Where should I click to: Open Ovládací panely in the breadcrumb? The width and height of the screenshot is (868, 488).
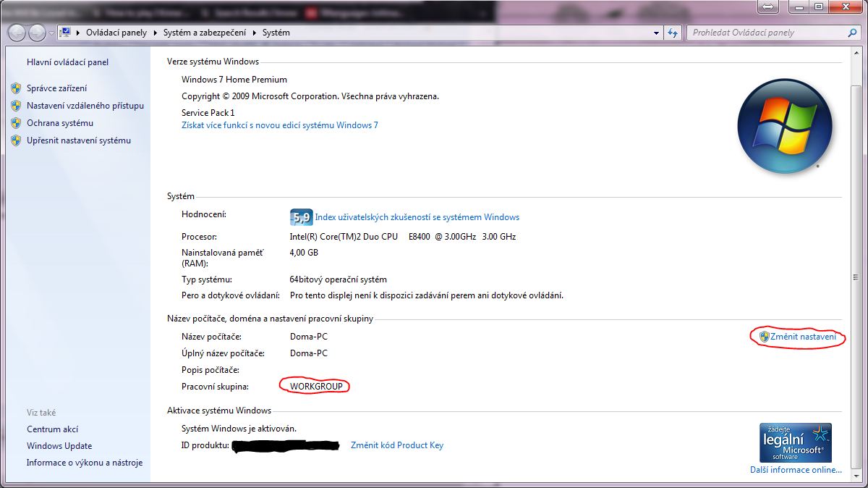click(116, 33)
